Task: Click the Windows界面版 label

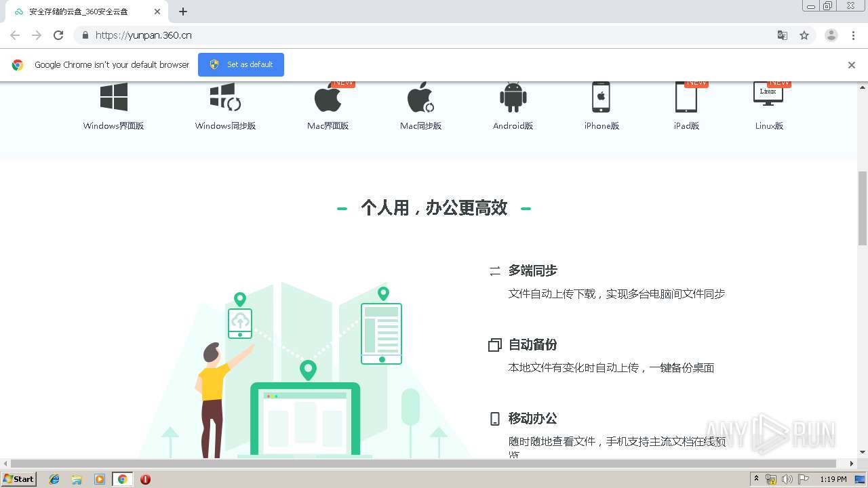Action: click(114, 126)
